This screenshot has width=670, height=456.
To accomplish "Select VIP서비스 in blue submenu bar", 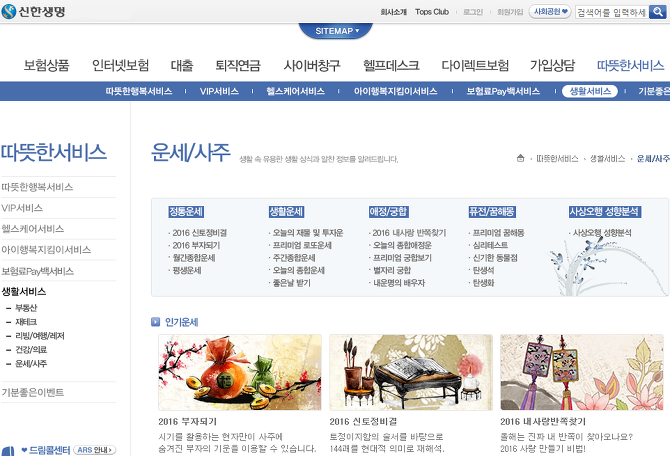I will coord(219,91).
